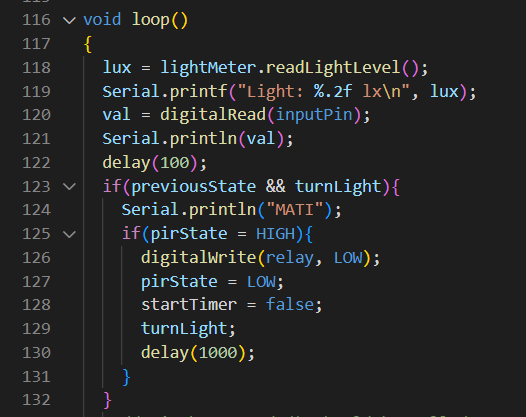
Task: Click line number 128 in gutter
Action: (36, 305)
